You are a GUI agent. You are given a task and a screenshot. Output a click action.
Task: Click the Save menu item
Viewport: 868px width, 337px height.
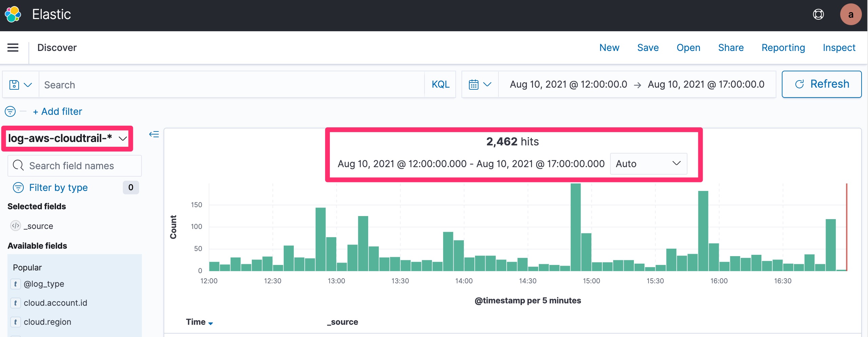tap(648, 48)
